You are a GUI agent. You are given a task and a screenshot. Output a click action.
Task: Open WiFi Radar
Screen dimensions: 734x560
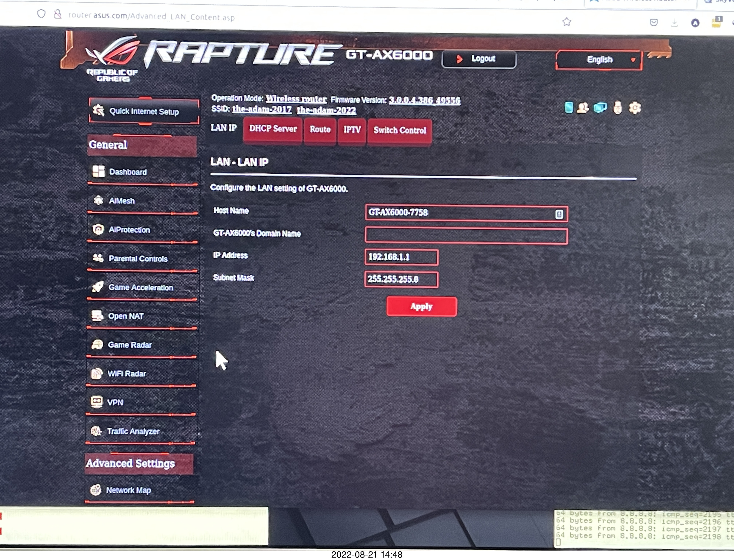(141, 374)
